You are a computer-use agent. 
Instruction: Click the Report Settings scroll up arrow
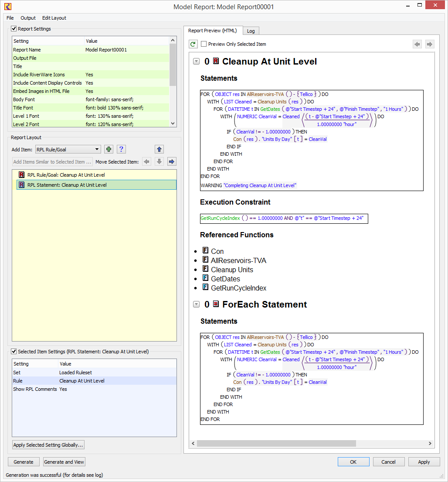pyautogui.click(x=173, y=40)
